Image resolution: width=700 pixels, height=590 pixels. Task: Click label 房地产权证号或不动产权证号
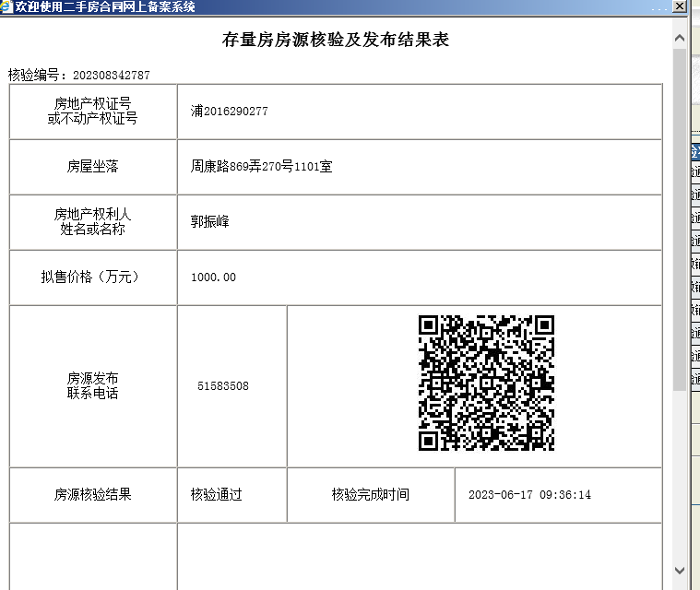[x=92, y=112]
